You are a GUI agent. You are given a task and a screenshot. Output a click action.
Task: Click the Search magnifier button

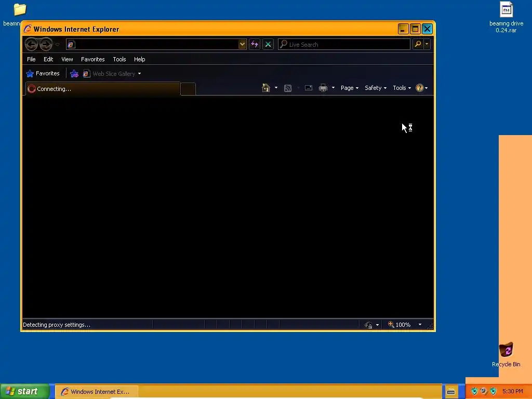(418, 44)
